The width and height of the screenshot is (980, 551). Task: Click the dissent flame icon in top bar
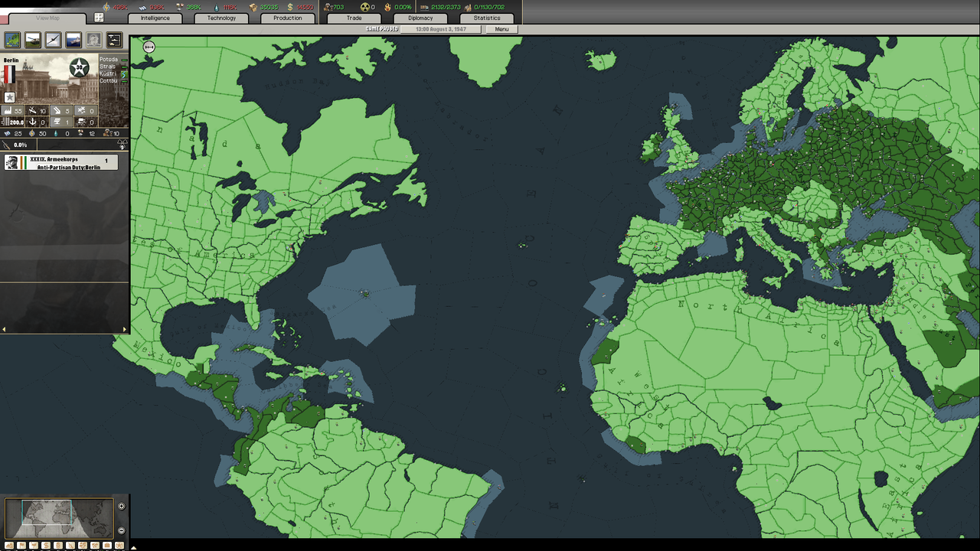[x=387, y=7]
